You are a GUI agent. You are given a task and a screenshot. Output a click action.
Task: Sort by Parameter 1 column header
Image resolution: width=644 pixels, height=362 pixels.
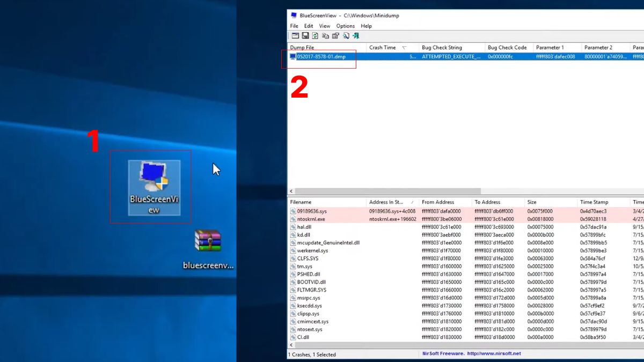pos(557,48)
